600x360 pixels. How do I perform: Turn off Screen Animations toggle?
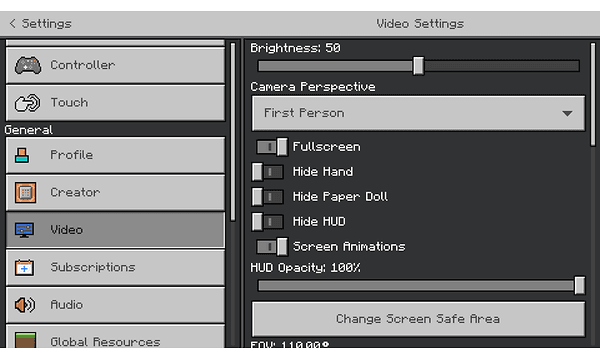(272, 247)
